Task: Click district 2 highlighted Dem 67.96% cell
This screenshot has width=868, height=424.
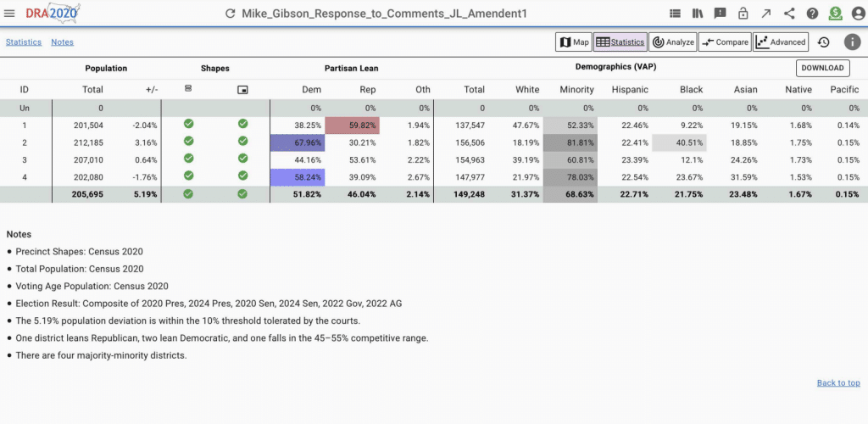Action: pyautogui.click(x=297, y=142)
